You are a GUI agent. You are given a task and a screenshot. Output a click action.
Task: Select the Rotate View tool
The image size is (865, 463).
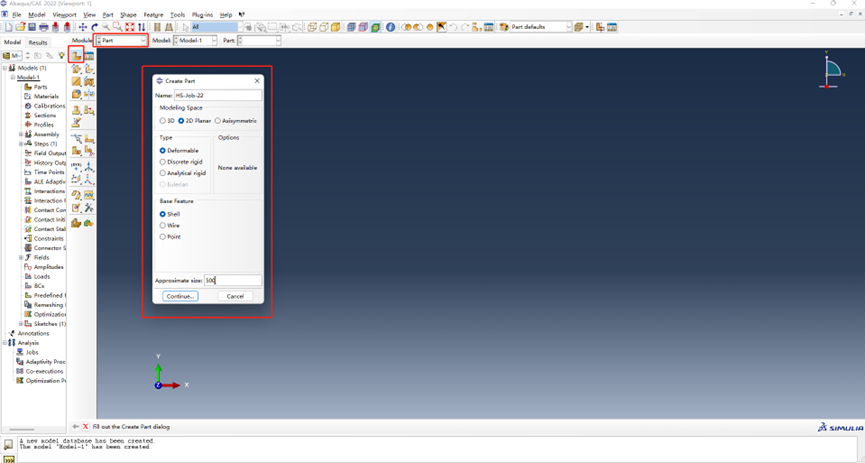coord(94,27)
